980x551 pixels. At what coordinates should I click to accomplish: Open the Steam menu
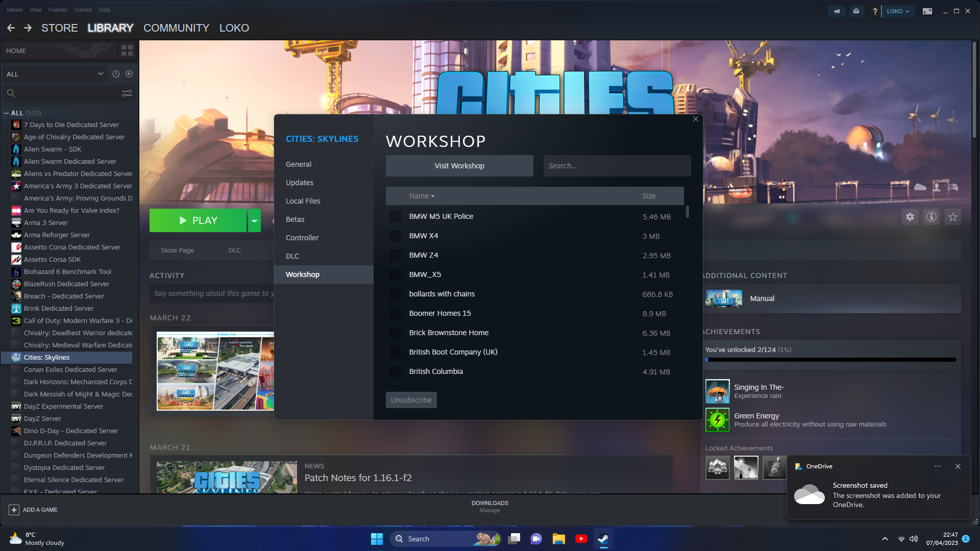[15, 10]
